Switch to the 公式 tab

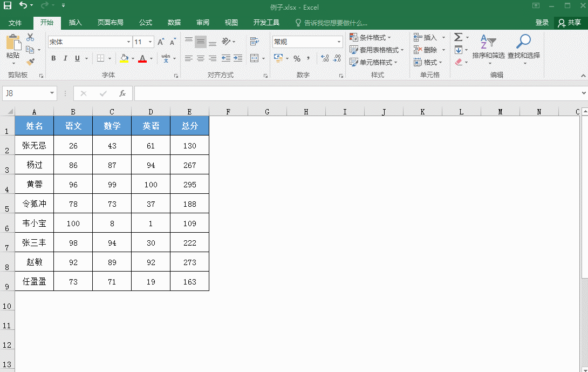coord(146,23)
